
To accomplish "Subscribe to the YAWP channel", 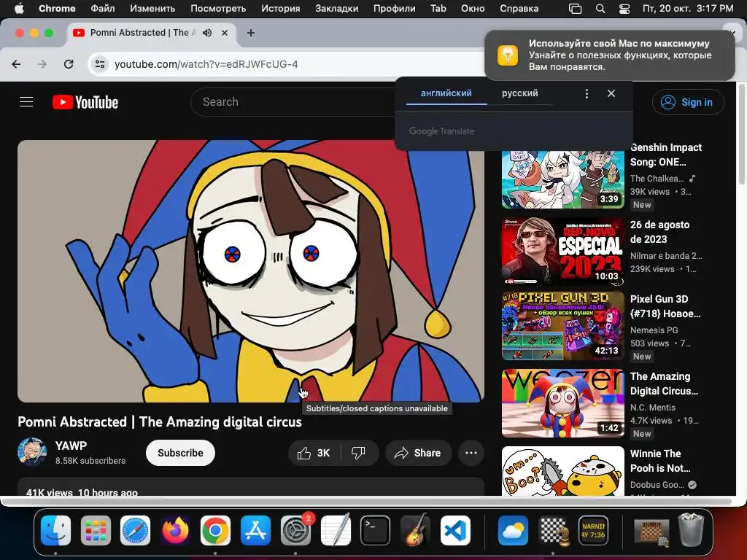I will (x=181, y=453).
